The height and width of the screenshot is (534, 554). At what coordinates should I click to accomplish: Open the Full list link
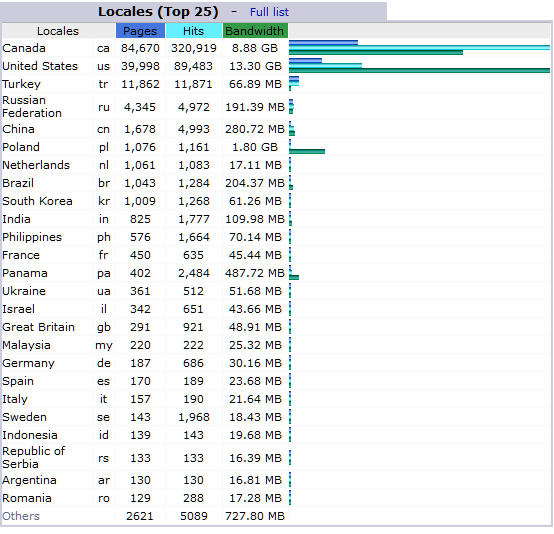tap(269, 12)
